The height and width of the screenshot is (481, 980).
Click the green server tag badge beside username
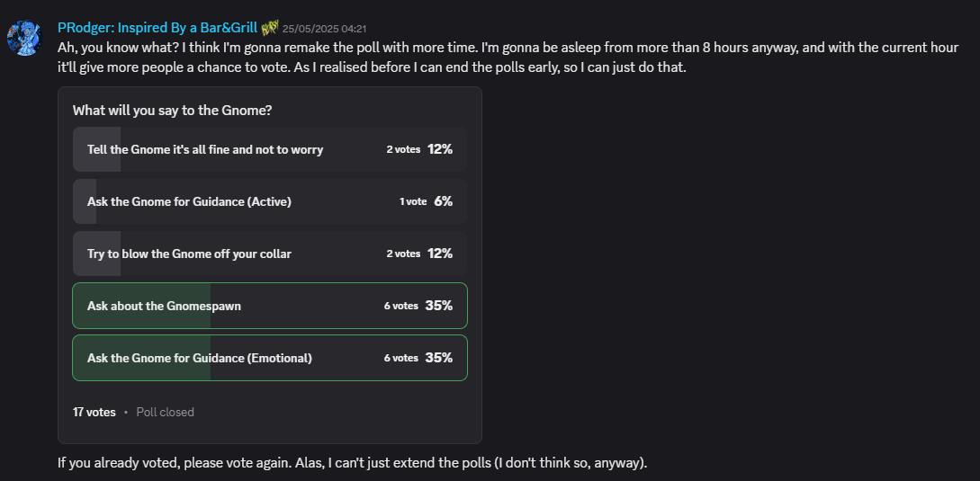[x=270, y=28]
